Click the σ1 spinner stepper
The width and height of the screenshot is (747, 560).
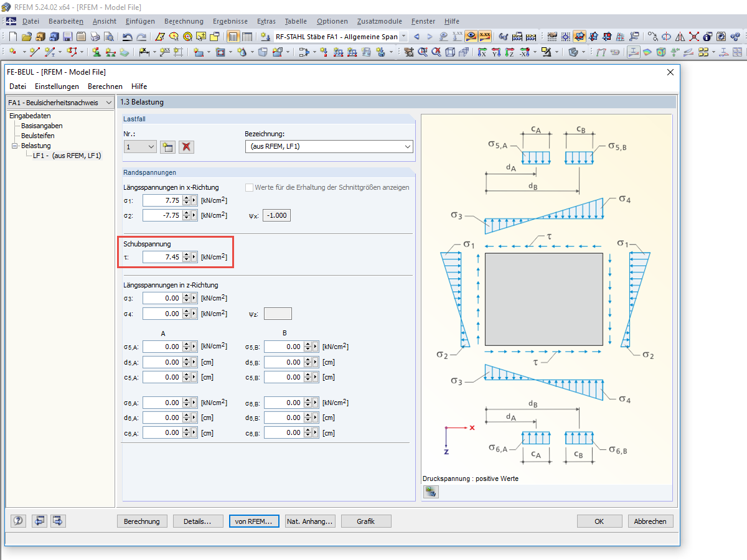click(186, 200)
